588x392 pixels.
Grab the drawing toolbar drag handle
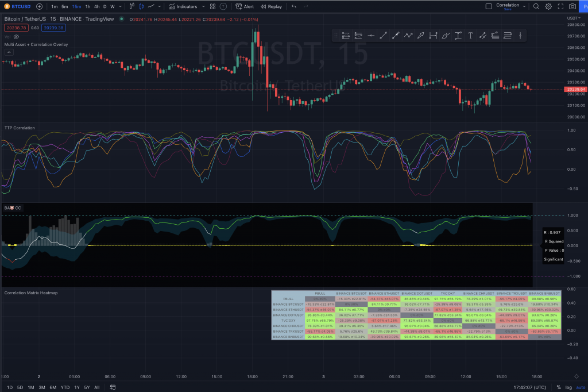click(335, 36)
